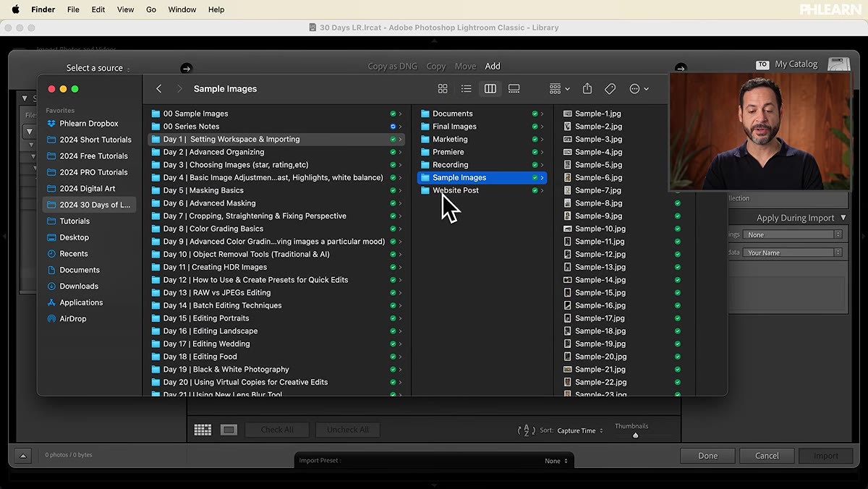The width and height of the screenshot is (868, 489).
Task: Click Lightroom grid view icon
Action: [203, 430]
